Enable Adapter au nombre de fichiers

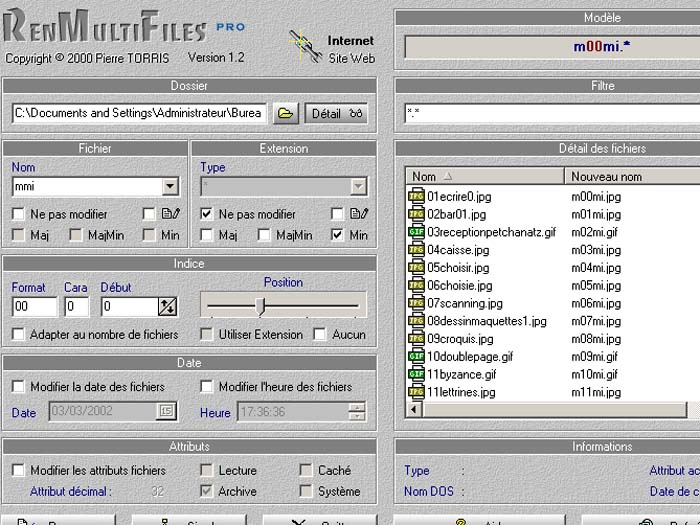click(18, 334)
